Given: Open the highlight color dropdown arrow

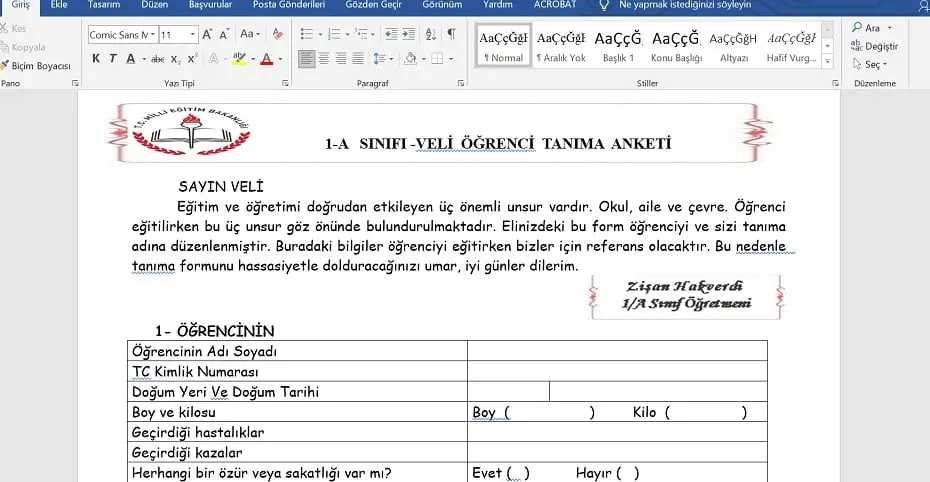Looking at the screenshot, I should [253, 59].
